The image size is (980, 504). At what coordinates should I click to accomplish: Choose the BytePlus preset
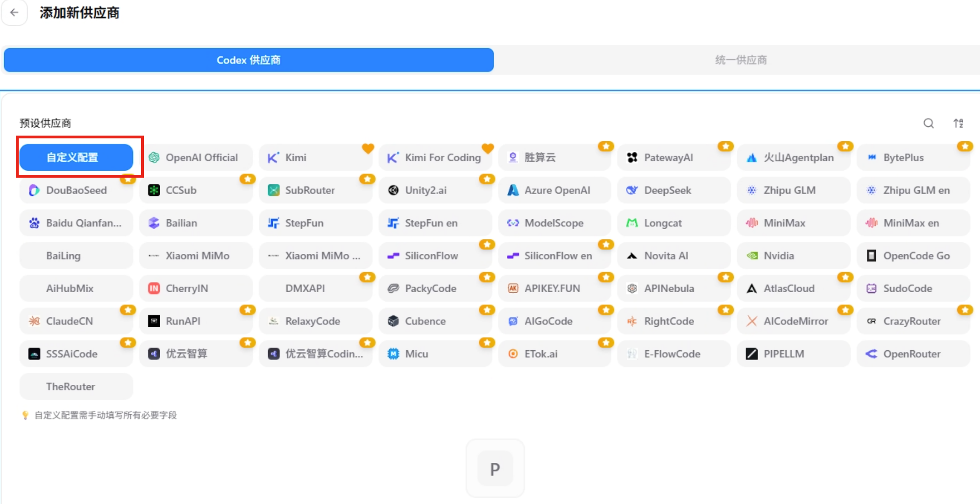(x=913, y=158)
